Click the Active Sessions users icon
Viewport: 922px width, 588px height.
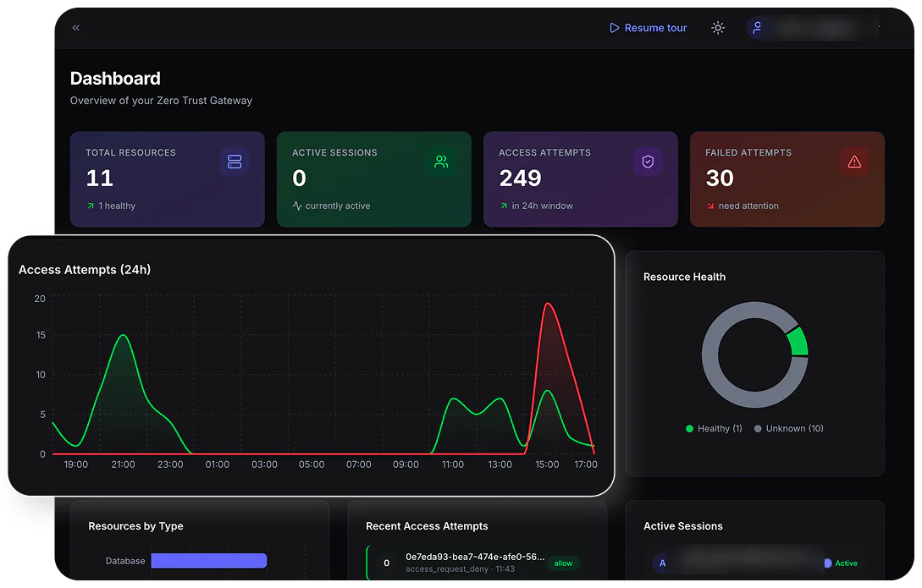point(441,162)
